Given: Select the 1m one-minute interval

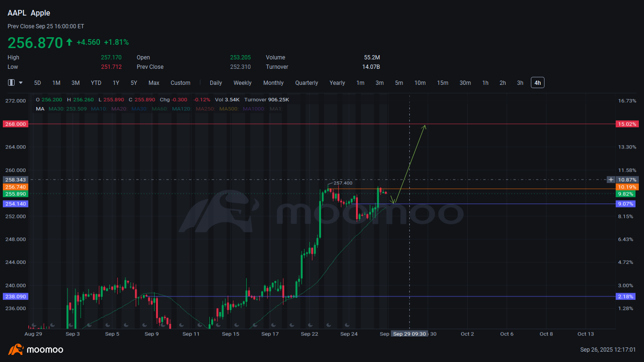Looking at the screenshot, I should point(360,83).
